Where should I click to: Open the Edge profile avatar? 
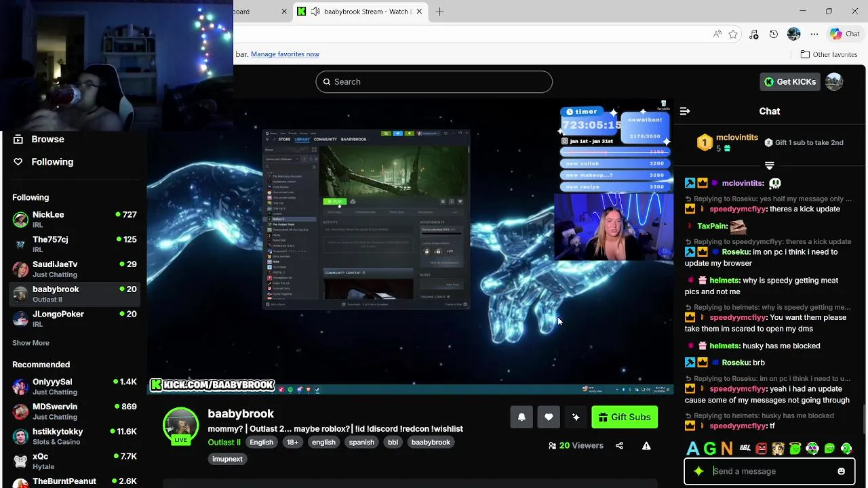pyautogui.click(x=794, y=34)
